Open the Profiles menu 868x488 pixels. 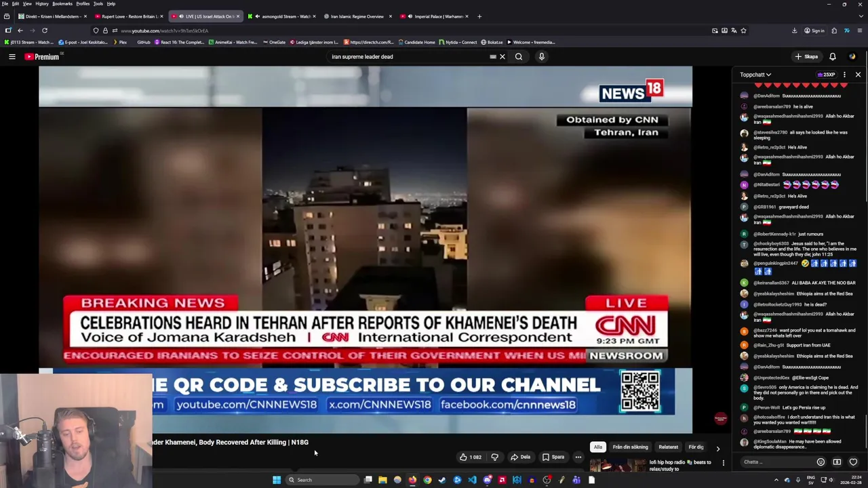pyautogui.click(x=83, y=3)
